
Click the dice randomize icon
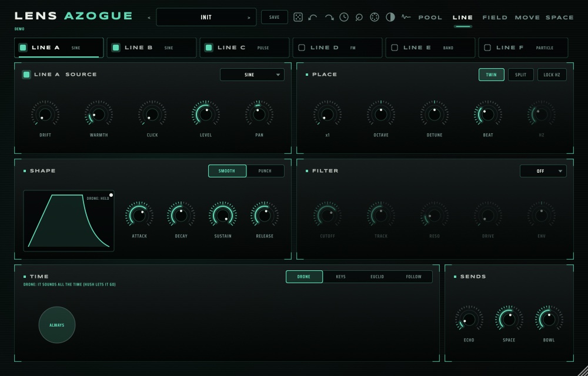click(298, 17)
